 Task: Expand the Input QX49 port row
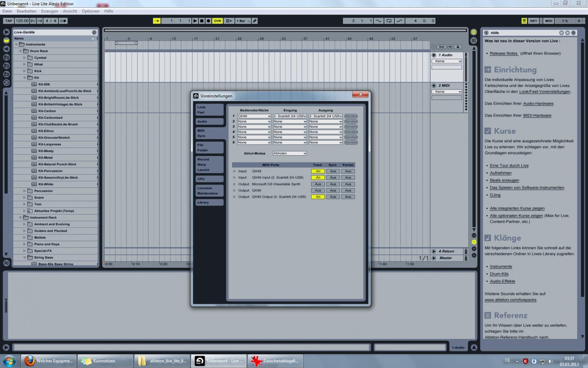(234, 171)
